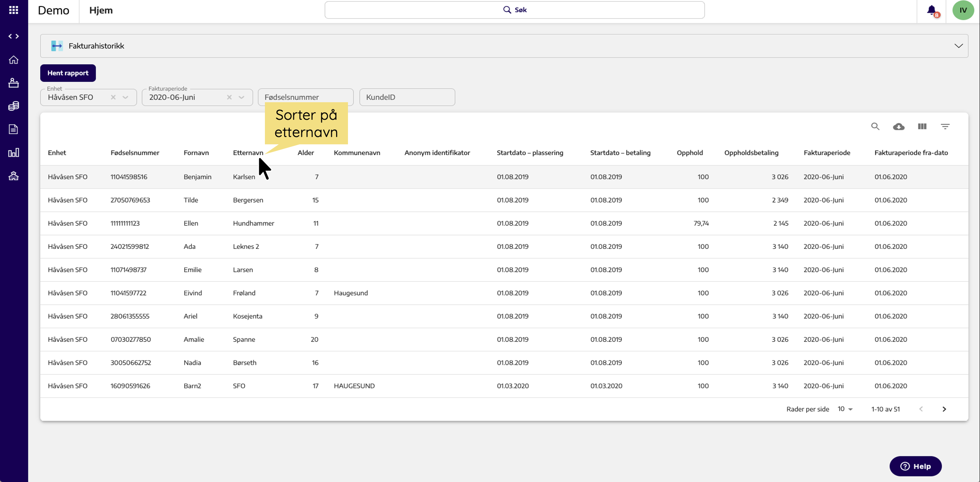Open the document sidebar icon
980x482 pixels.
pos(13,129)
